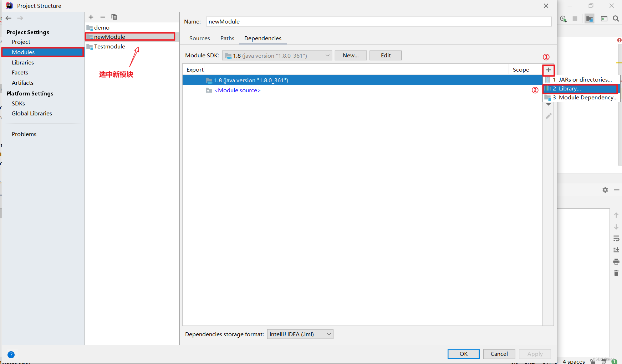Click the red error indicator icon

click(x=620, y=40)
